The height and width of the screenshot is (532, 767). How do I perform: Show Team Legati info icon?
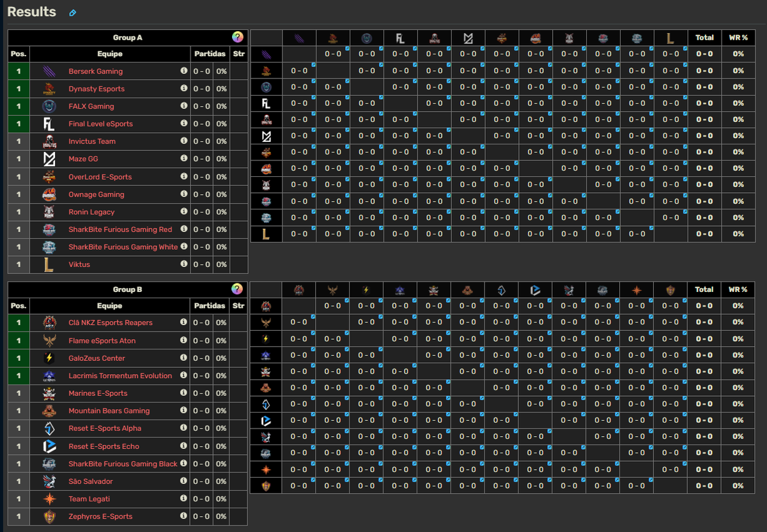(x=184, y=498)
